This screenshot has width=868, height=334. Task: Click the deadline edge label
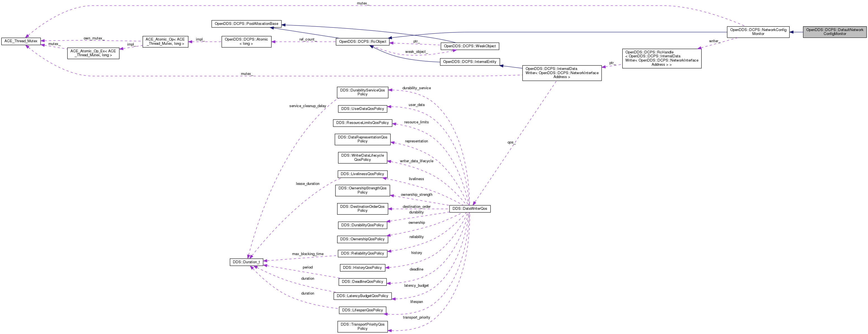tap(417, 269)
